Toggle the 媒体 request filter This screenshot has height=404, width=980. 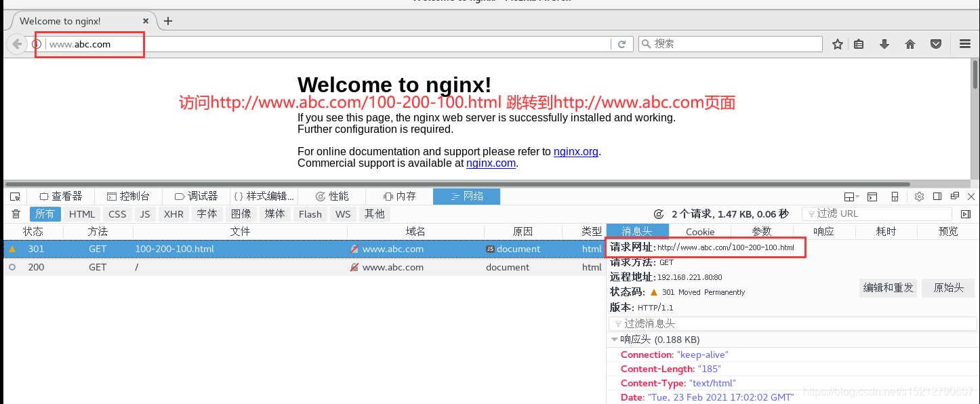click(x=274, y=214)
